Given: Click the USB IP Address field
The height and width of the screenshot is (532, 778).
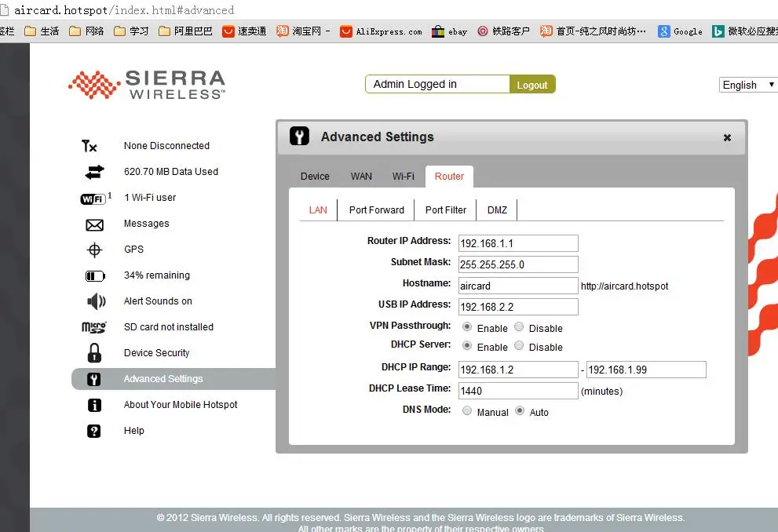Looking at the screenshot, I should [x=518, y=307].
